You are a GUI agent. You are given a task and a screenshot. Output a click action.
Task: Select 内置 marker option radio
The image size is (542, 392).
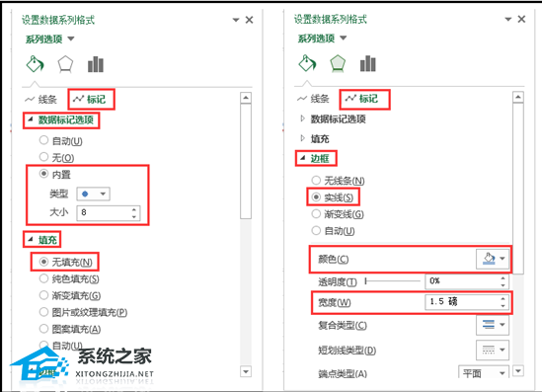tap(43, 174)
